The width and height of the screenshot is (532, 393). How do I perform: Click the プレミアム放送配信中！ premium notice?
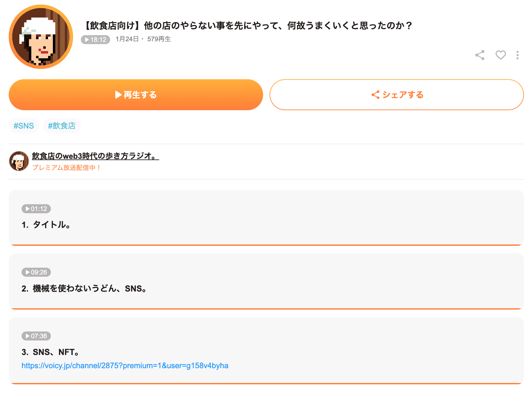tap(67, 168)
